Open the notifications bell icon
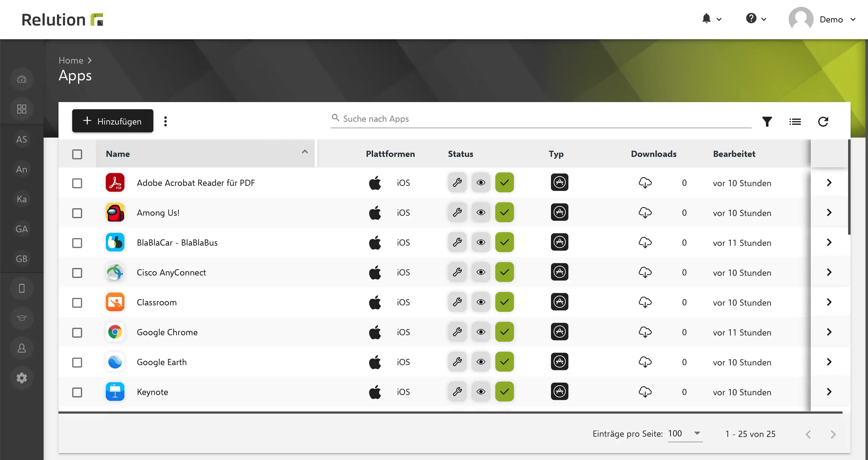The height and width of the screenshot is (460, 868). (706, 19)
